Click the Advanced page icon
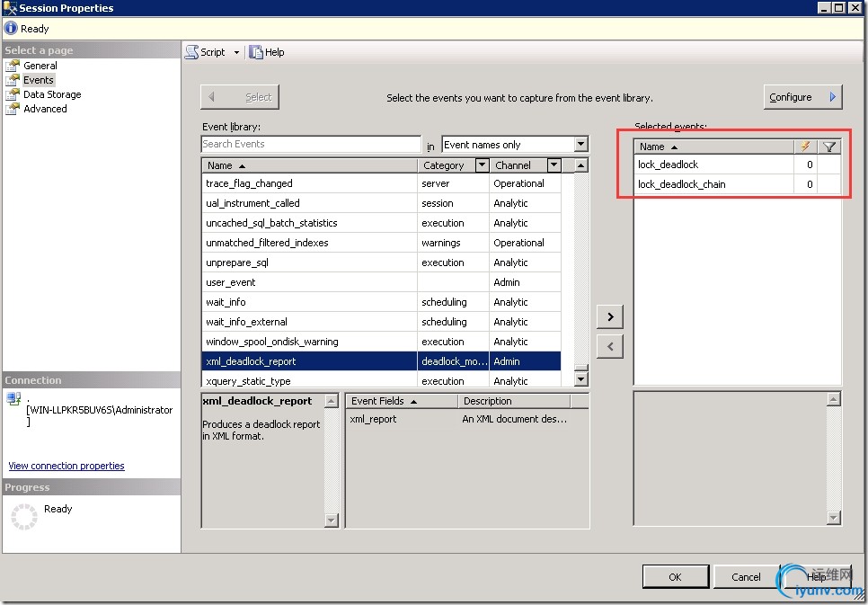This screenshot has width=868, height=605. (x=13, y=109)
